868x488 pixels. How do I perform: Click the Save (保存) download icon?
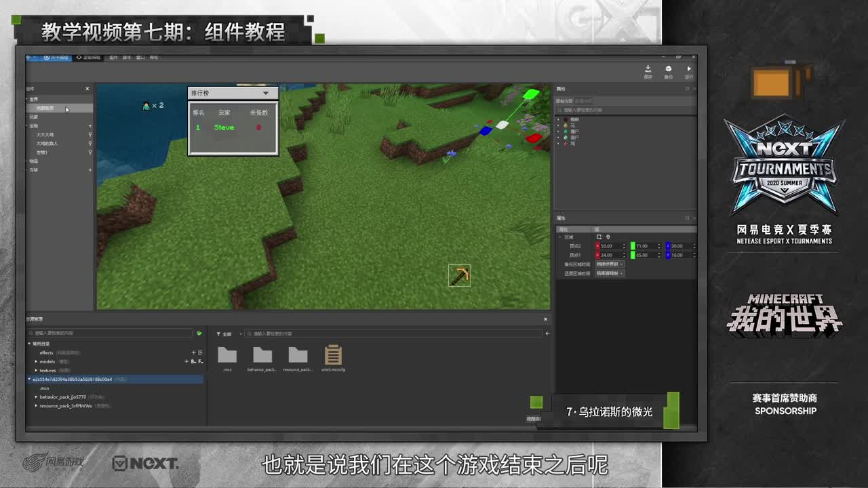click(648, 68)
